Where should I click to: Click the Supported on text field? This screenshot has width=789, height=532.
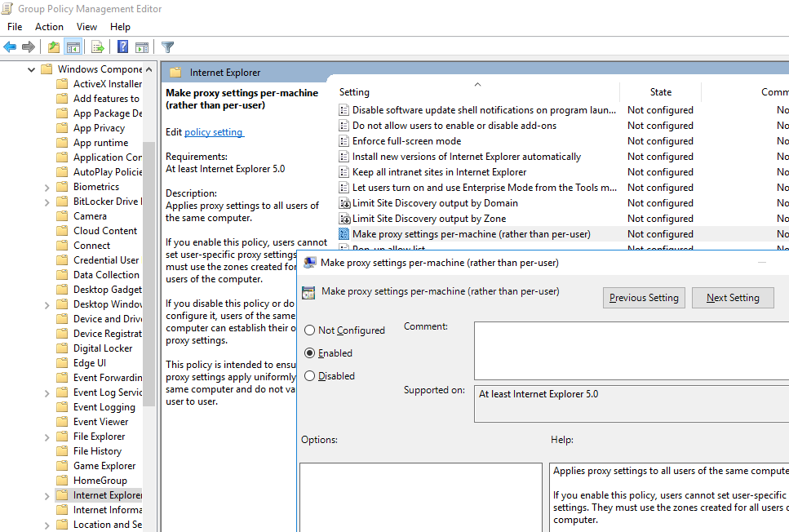(x=632, y=404)
